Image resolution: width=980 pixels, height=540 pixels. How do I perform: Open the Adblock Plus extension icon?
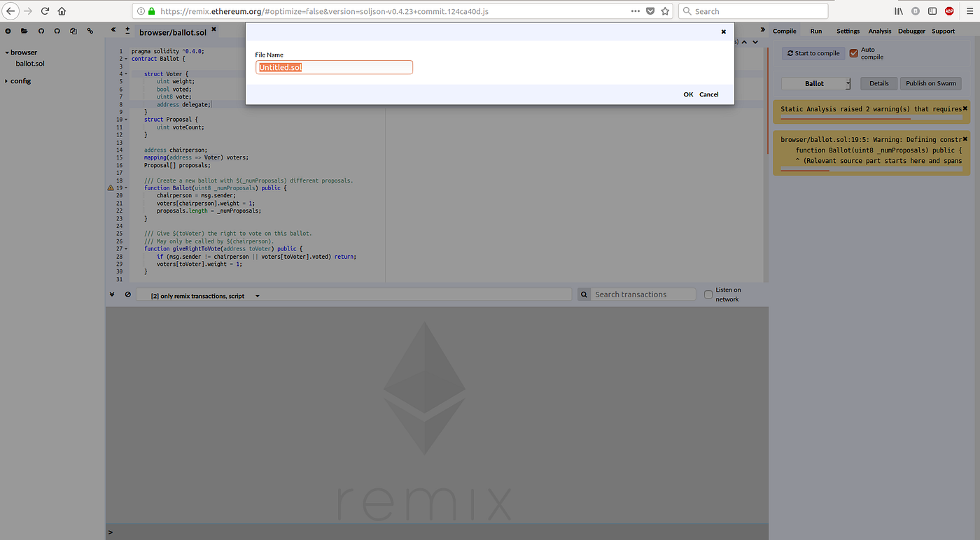949,11
